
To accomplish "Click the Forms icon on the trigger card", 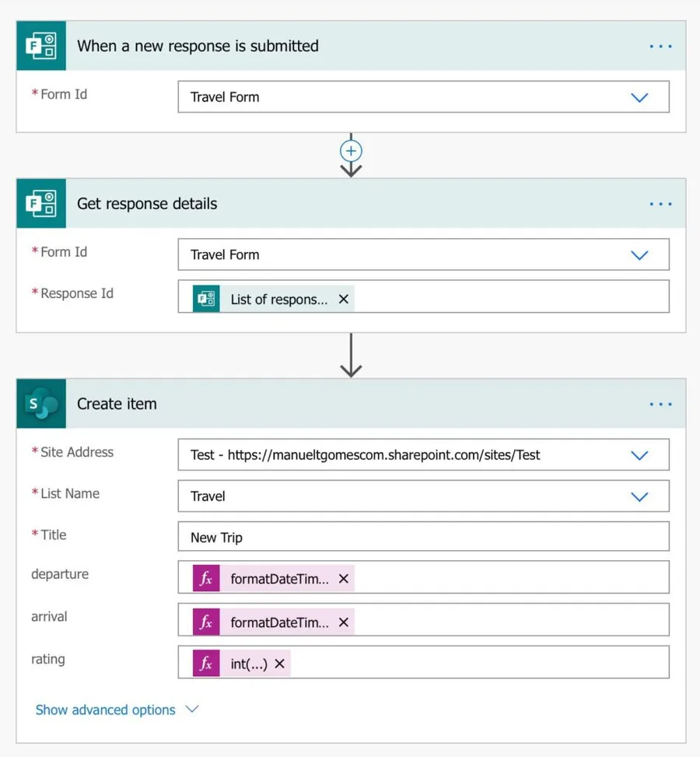I will (x=41, y=46).
